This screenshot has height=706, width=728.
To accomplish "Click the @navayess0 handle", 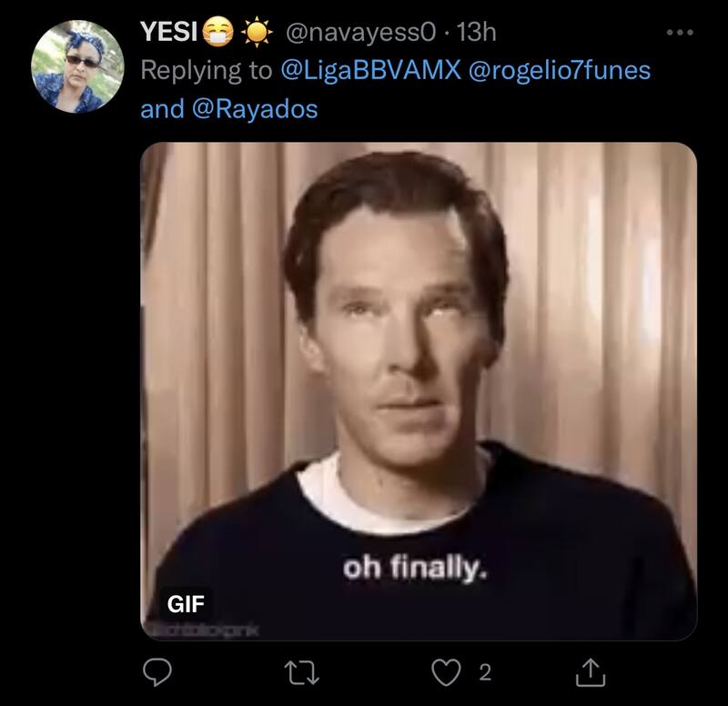I will click(364, 34).
